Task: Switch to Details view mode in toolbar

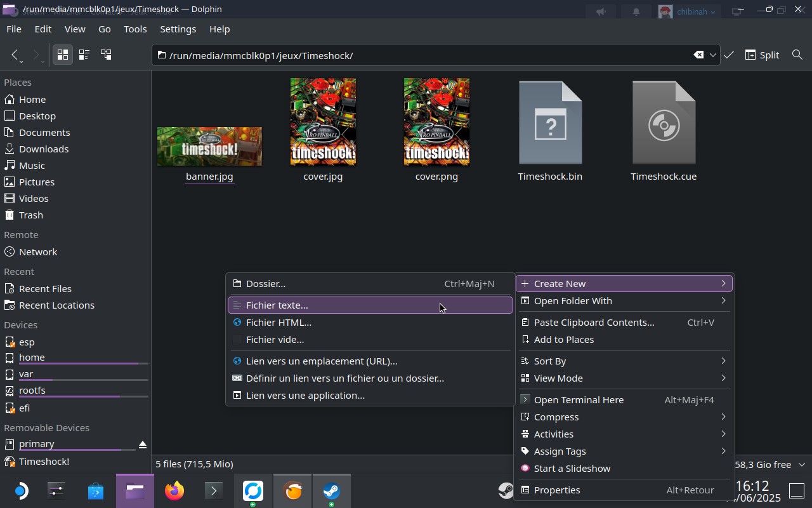Action: [x=106, y=55]
